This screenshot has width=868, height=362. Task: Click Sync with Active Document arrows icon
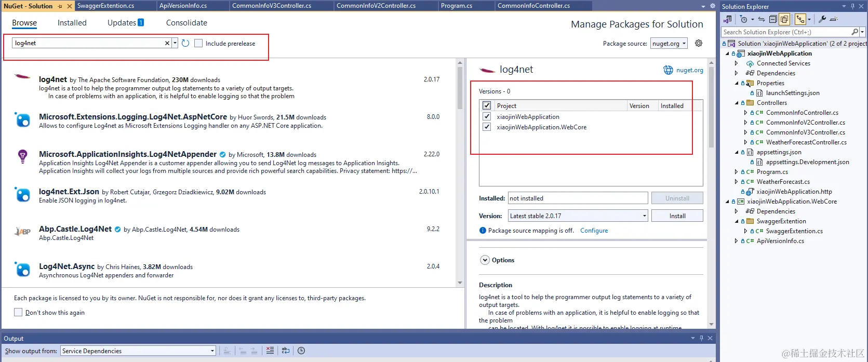762,19
